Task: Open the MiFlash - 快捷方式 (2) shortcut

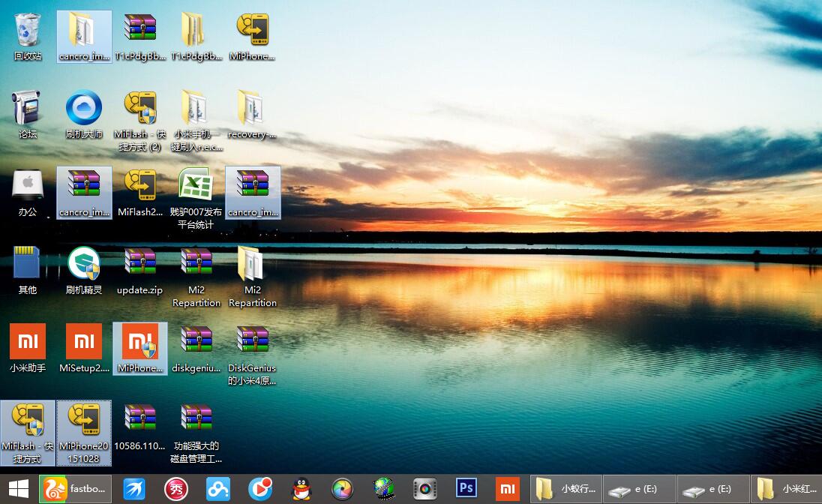Action: coord(140,112)
